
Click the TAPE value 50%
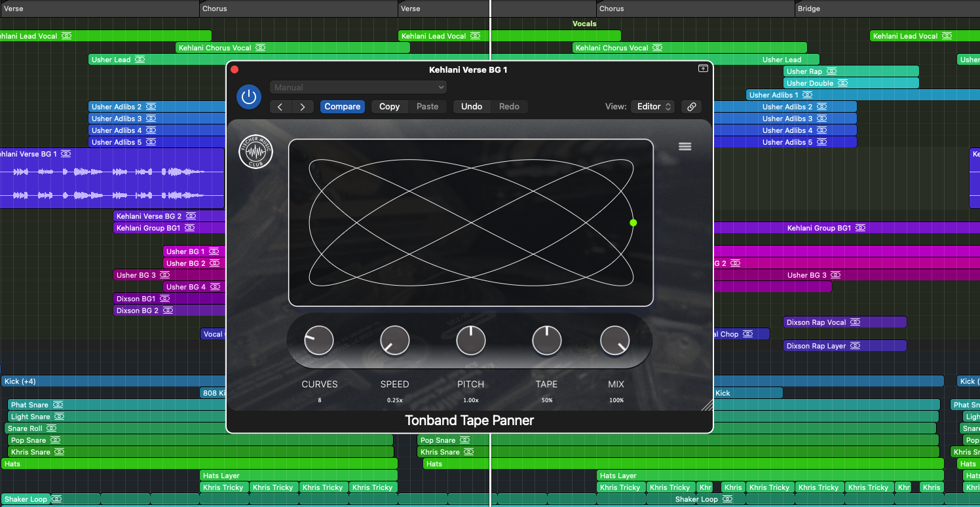(547, 400)
